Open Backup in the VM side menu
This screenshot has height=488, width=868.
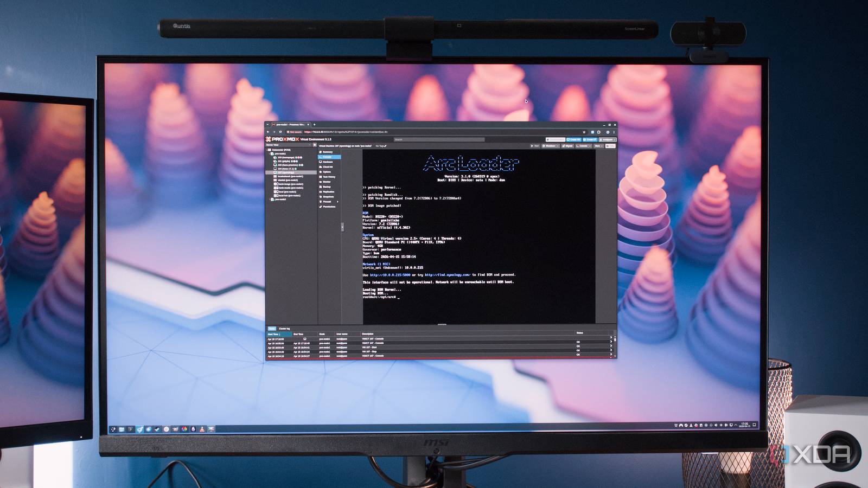[x=329, y=187]
